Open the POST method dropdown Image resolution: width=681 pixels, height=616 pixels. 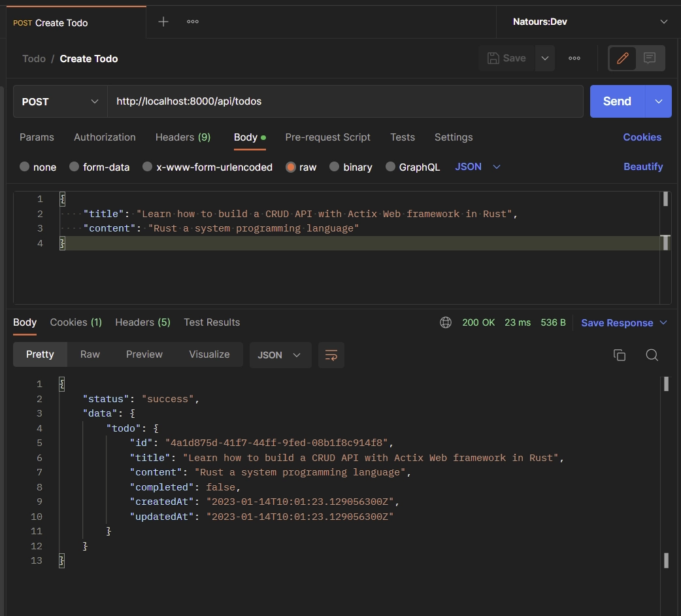click(x=60, y=101)
